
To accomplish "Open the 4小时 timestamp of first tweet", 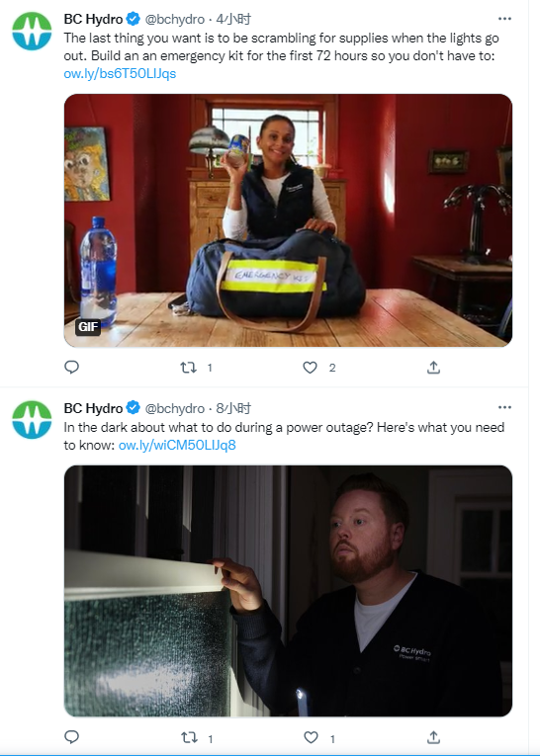I will 233,20.
